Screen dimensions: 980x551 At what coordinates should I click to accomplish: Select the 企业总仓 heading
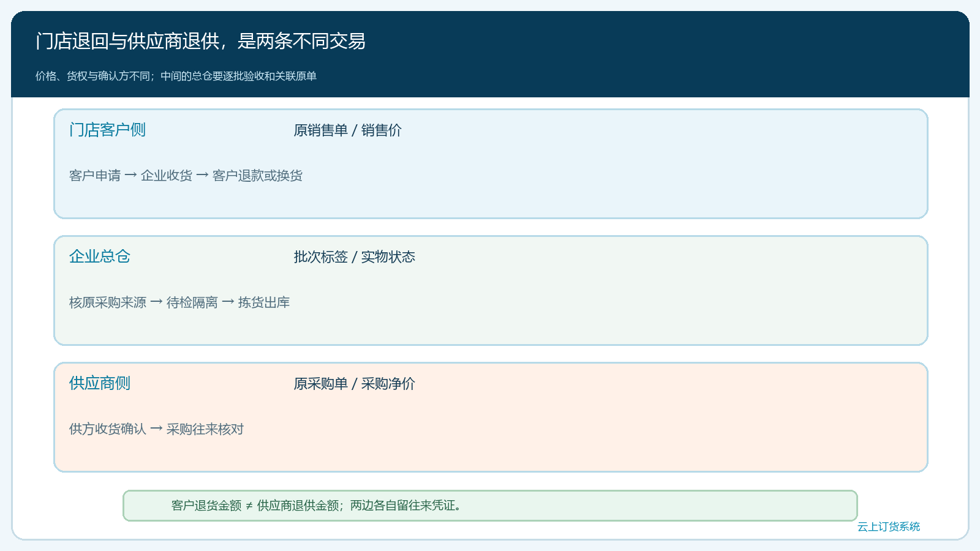100,257
